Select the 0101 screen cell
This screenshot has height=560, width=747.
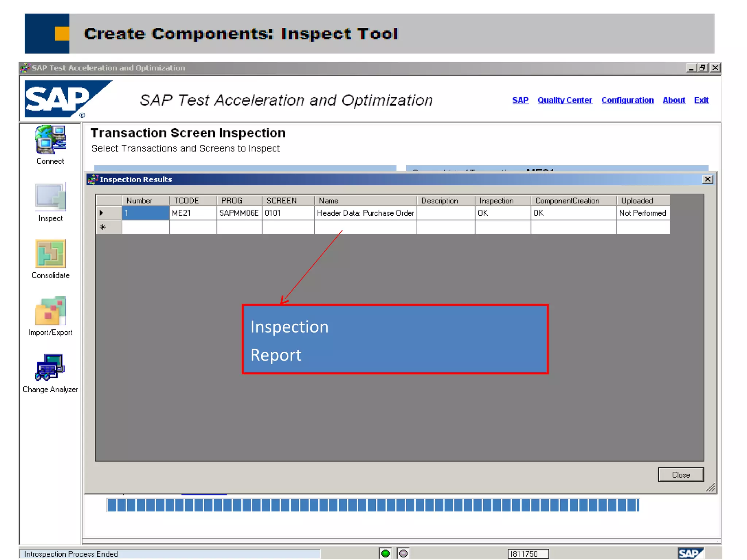pos(288,213)
